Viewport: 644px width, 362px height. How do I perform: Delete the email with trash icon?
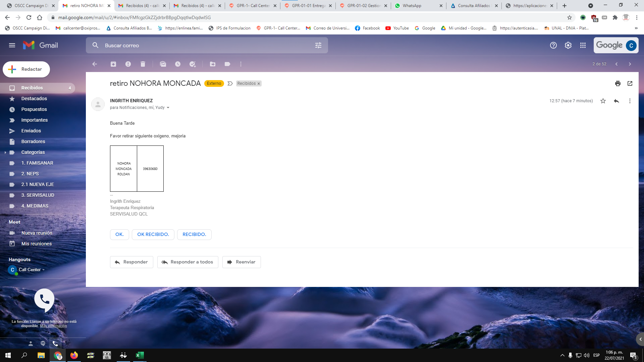(x=143, y=64)
